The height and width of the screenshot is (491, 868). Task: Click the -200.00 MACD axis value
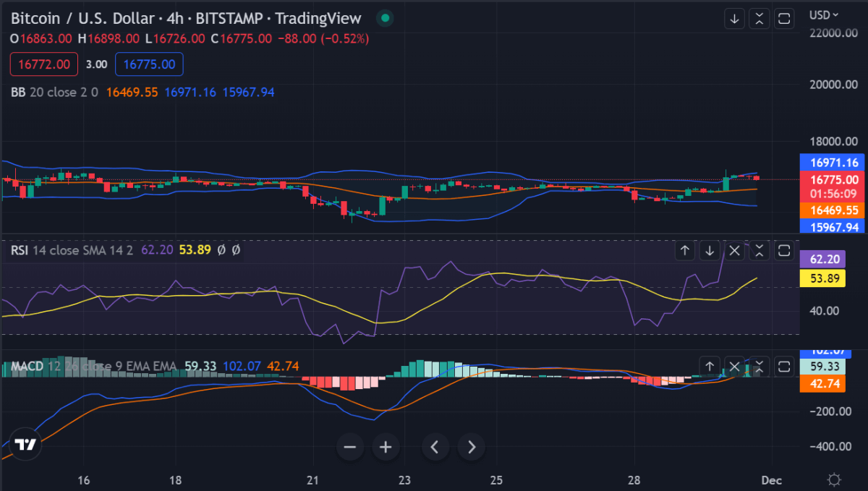click(832, 411)
